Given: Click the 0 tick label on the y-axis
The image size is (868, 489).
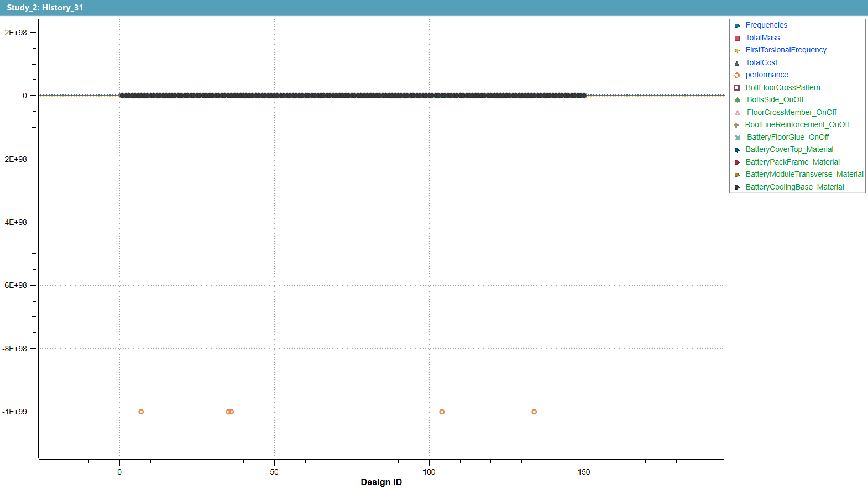Looking at the screenshot, I should tap(25, 96).
